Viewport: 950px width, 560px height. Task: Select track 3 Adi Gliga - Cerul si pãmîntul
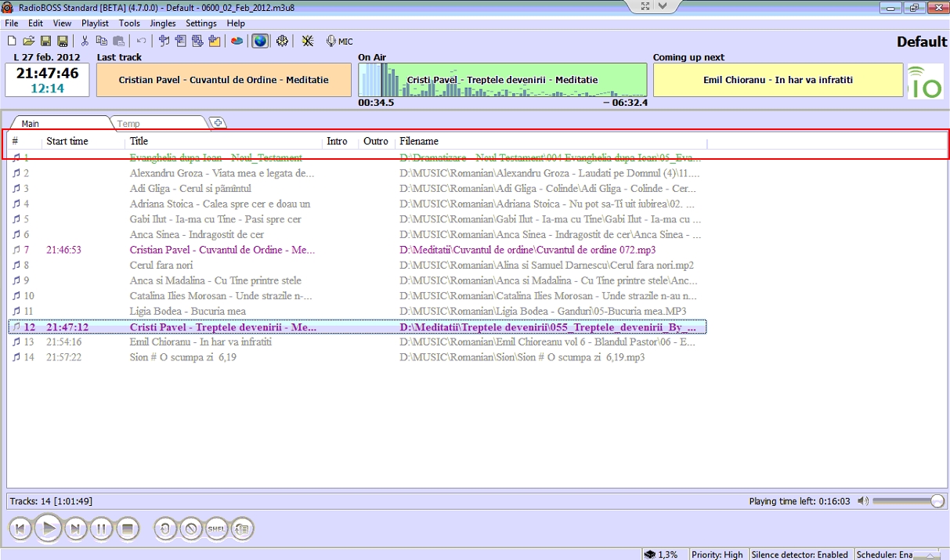357,189
